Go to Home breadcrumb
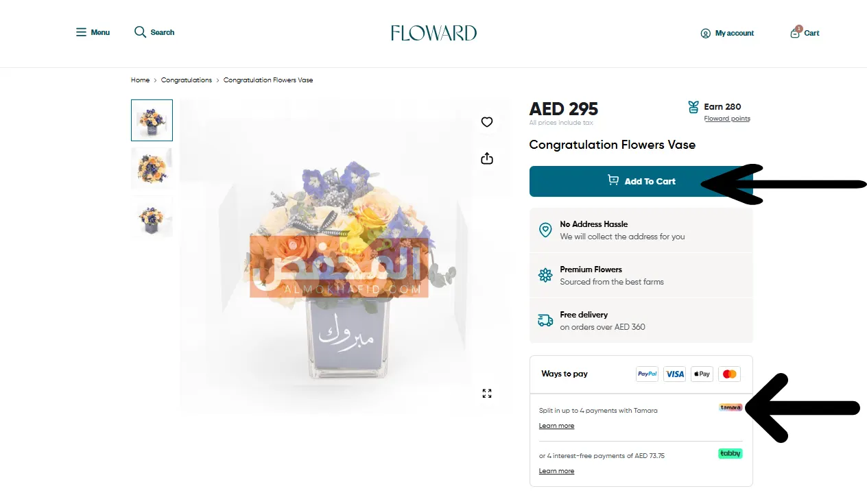 pos(140,80)
